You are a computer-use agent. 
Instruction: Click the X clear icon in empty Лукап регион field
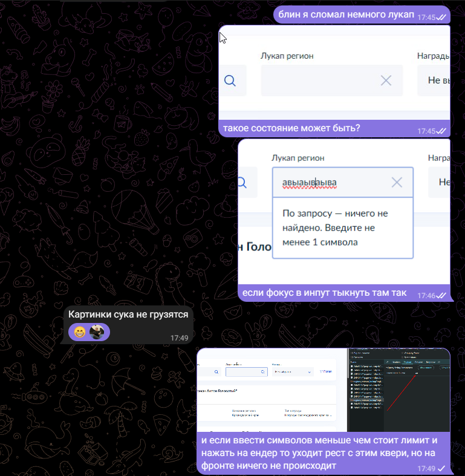coord(386,80)
